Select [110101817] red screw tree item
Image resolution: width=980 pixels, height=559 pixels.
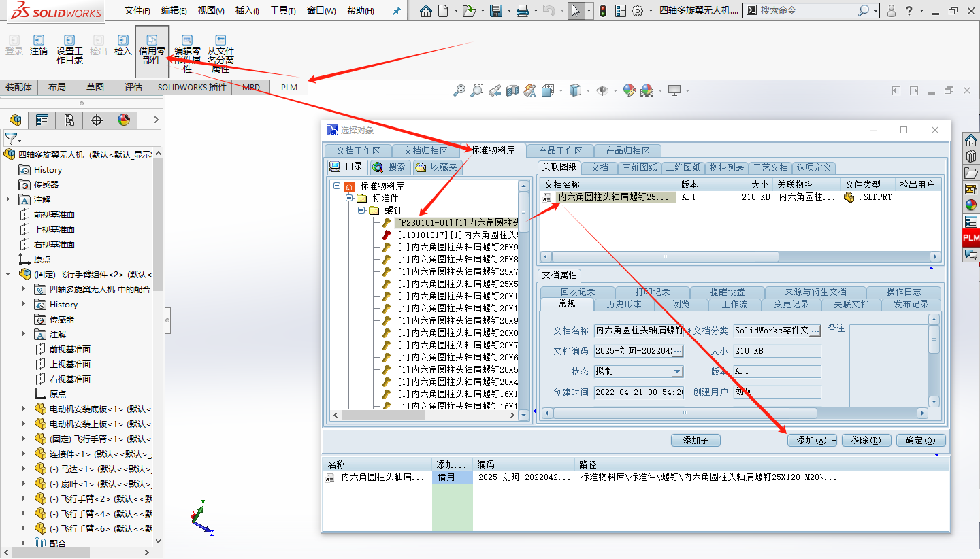point(457,235)
